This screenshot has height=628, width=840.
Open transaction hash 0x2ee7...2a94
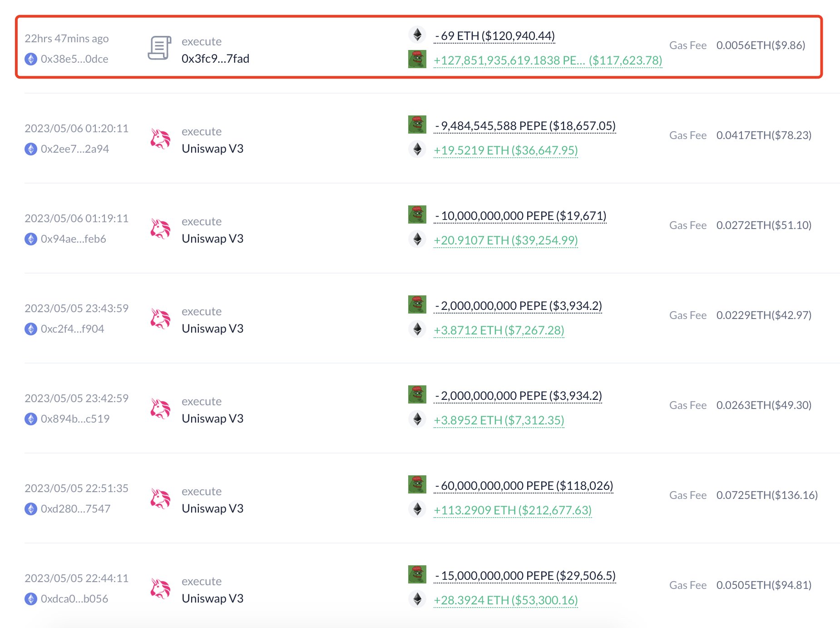tap(75, 149)
